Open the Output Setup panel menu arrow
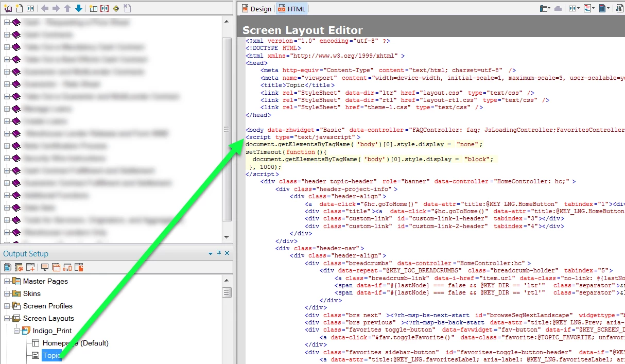625x364 pixels. [x=211, y=254]
